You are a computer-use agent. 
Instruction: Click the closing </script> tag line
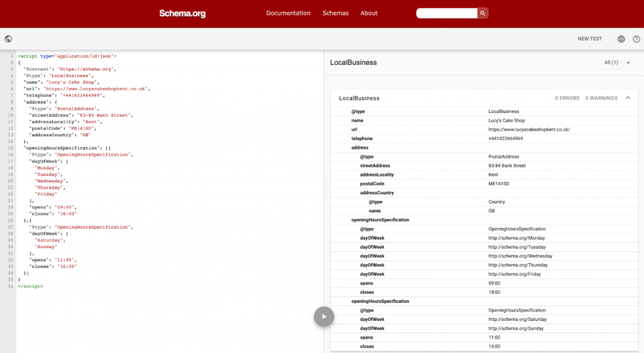coord(30,286)
